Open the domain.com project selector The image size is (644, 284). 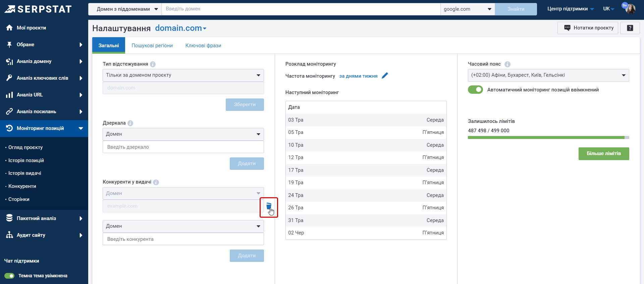click(180, 28)
